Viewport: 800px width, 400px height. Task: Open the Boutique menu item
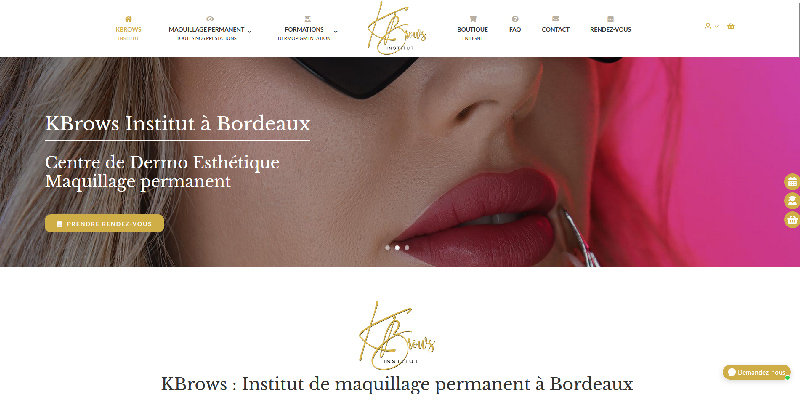point(472,29)
